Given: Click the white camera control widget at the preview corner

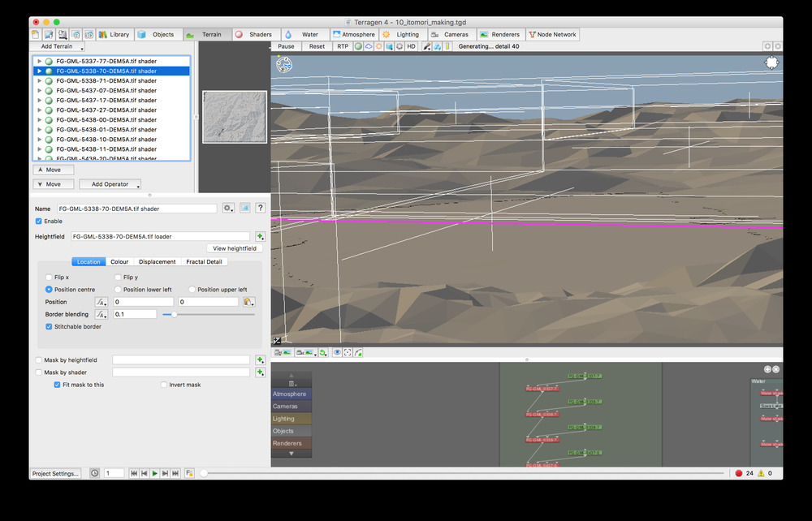Looking at the screenshot, I should tap(771, 62).
